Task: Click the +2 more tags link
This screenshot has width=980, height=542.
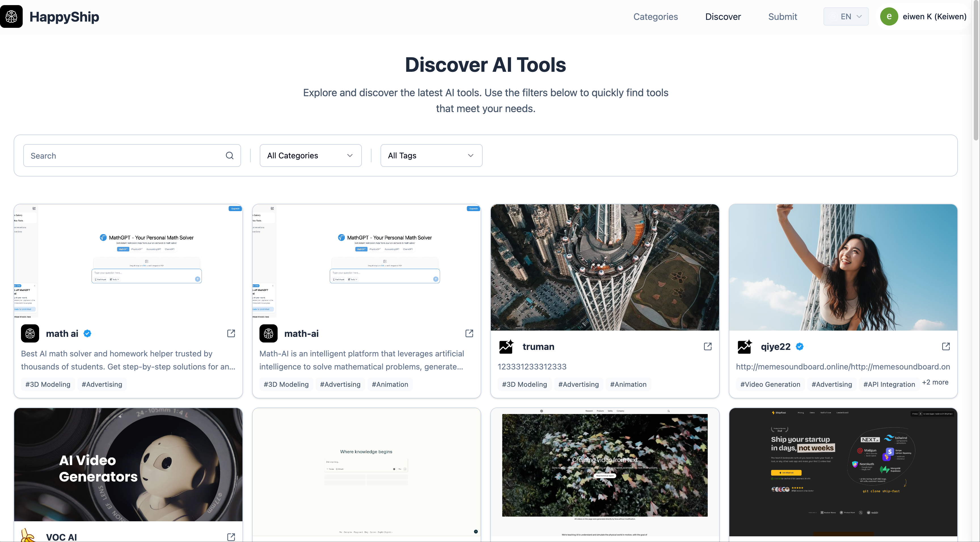Action: (x=935, y=382)
